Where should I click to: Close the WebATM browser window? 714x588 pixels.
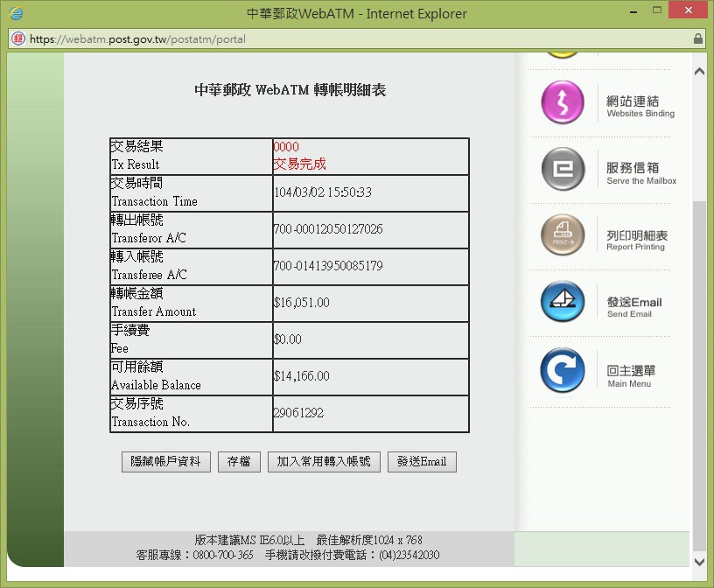click(688, 10)
